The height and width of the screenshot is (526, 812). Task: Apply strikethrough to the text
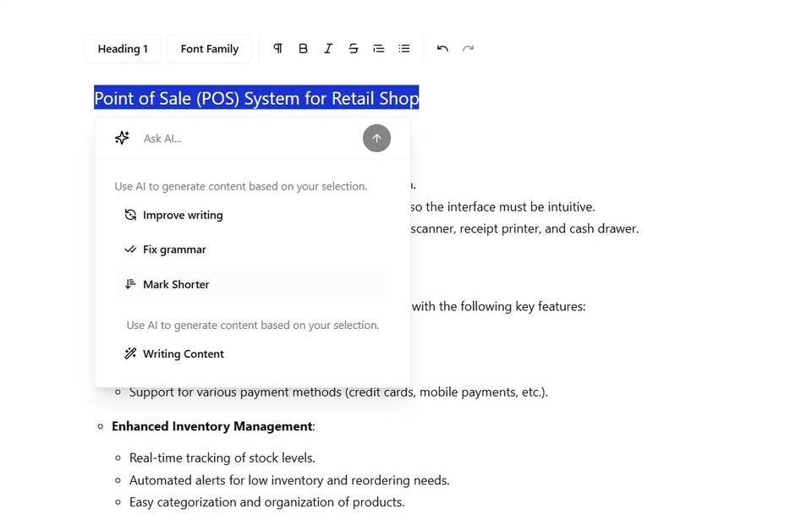tap(354, 48)
